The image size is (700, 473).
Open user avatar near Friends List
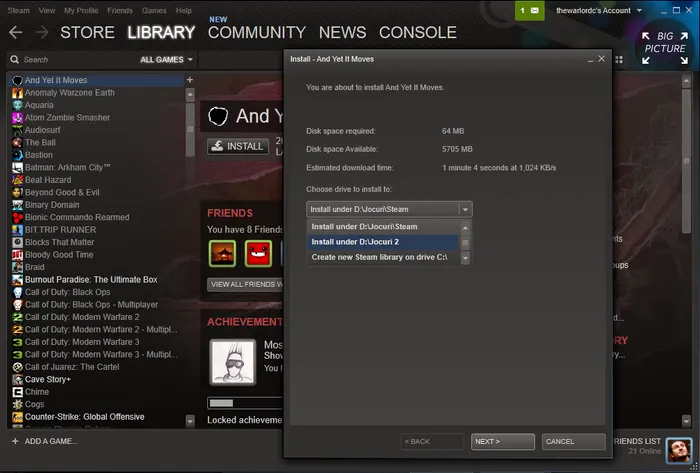678,450
